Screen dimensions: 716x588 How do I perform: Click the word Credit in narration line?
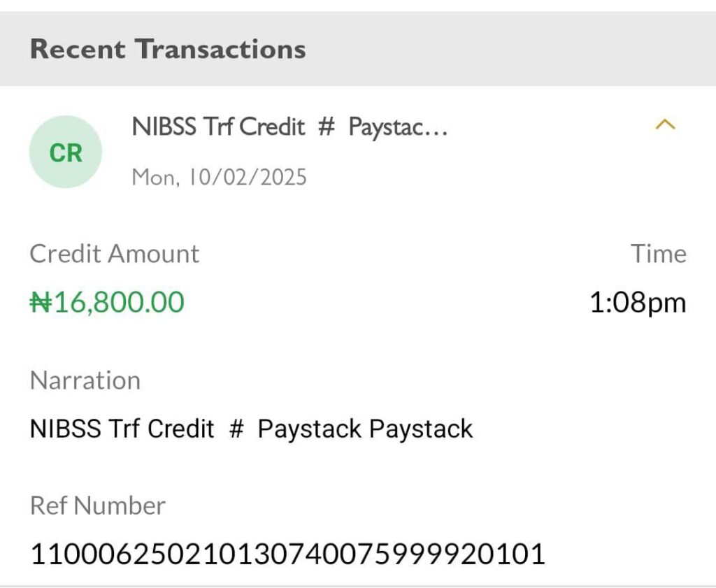pyautogui.click(x=181, y=429)
